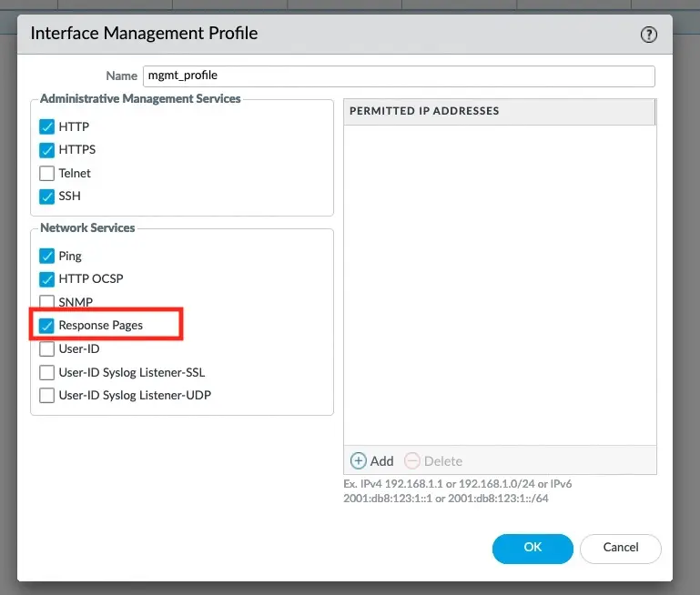Enable the Telnet checkbox
This screenshot has height=595, width=700.
point(47,173)
